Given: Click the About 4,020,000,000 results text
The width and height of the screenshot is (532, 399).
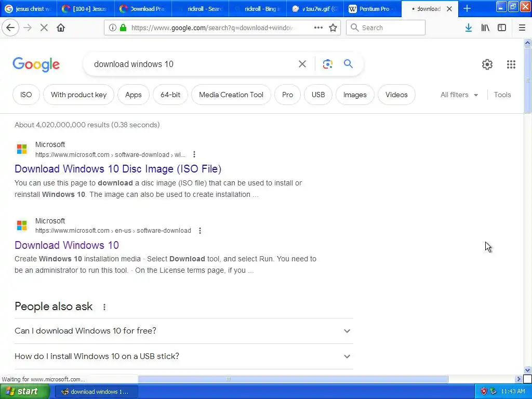Looking at the screenshot, I should coord(87,125).
